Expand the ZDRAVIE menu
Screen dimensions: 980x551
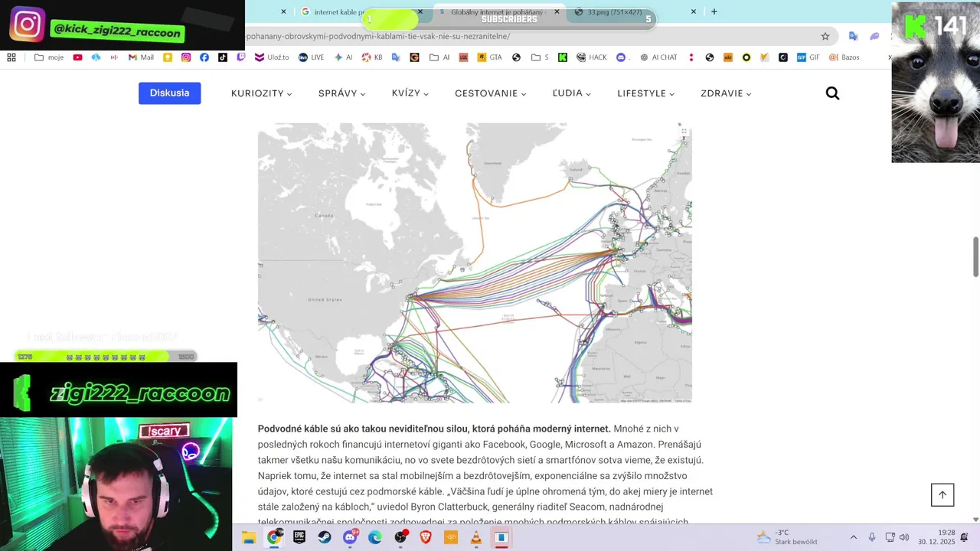click(726, 93)
